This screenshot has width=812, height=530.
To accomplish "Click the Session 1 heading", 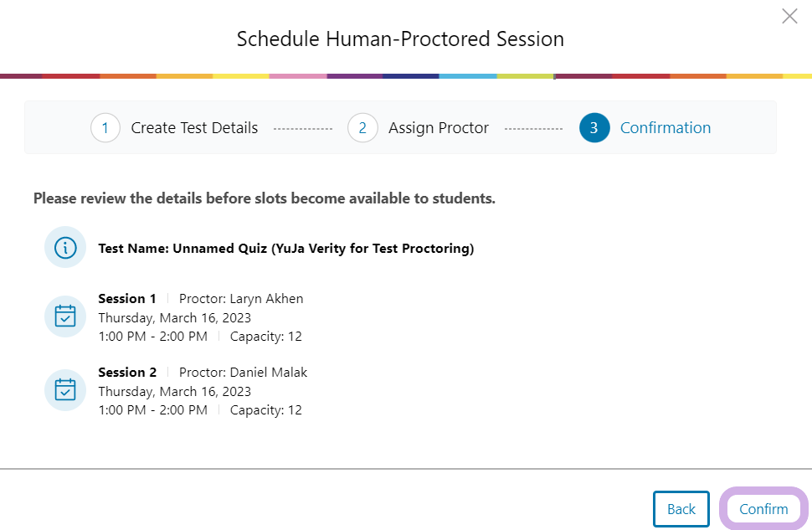I will coord(127,299).
